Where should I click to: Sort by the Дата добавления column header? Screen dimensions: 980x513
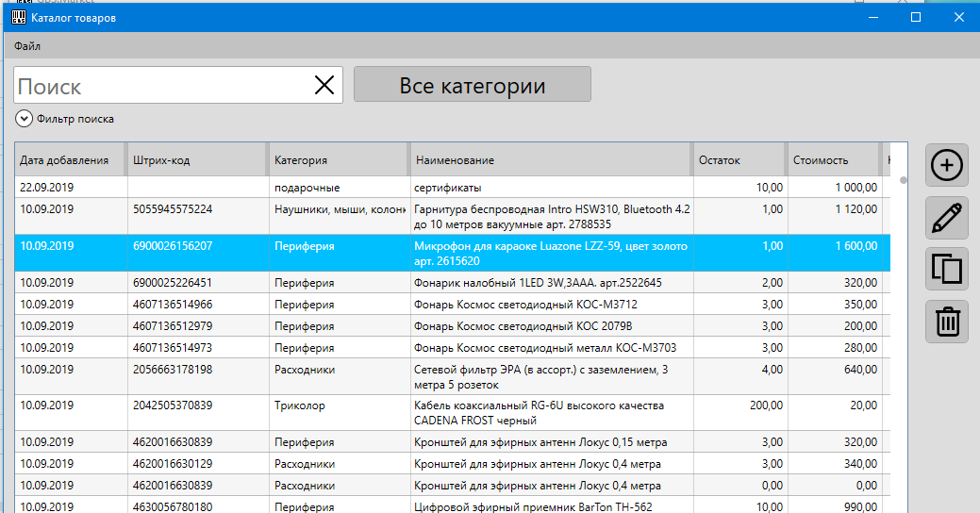coord(71,160)
